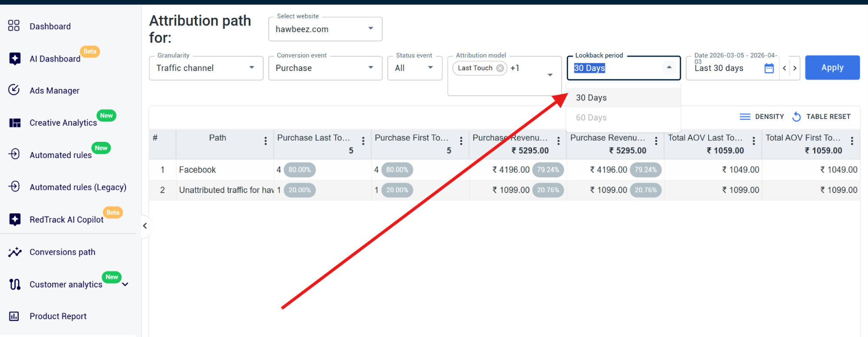Click the Ads Manager circular icon
868x337 pixels.
click(14, 90)
